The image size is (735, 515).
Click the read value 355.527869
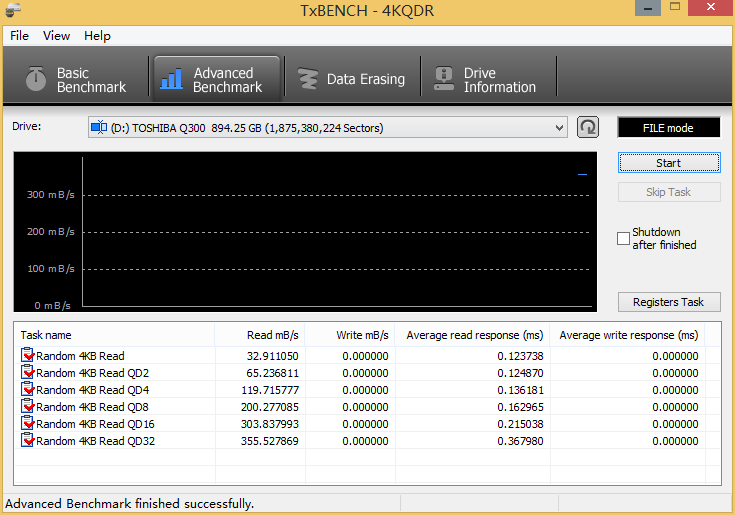(x=270, y=441)
